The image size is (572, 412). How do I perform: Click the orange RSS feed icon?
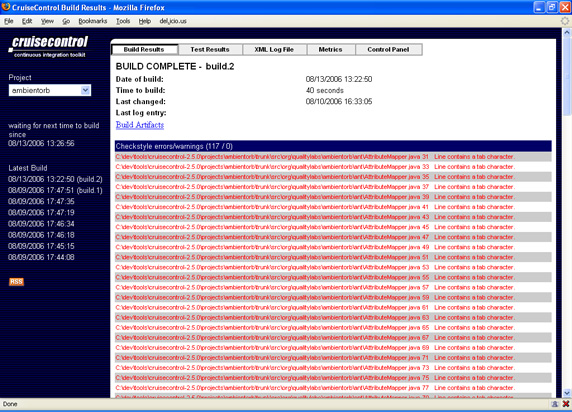[16, 282]
